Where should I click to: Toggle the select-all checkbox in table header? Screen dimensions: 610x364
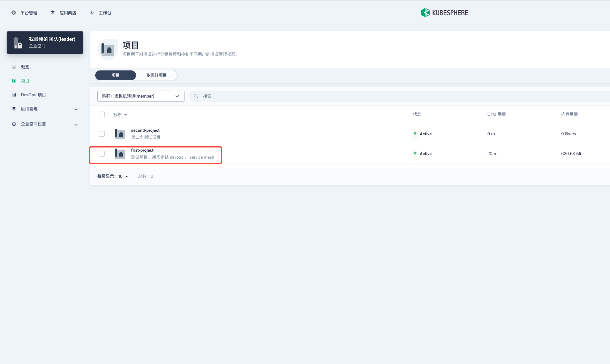tap(102, 114)
